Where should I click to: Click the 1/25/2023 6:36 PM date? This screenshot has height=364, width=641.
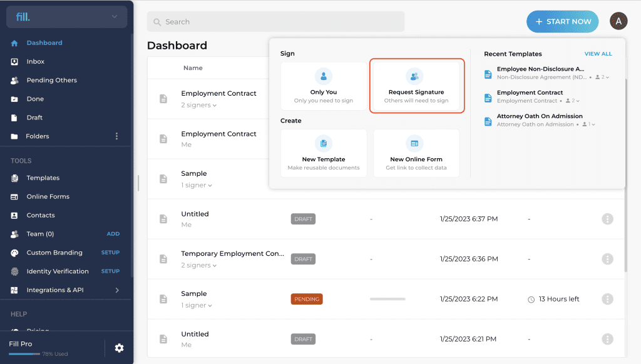click(x=469, y=259)
